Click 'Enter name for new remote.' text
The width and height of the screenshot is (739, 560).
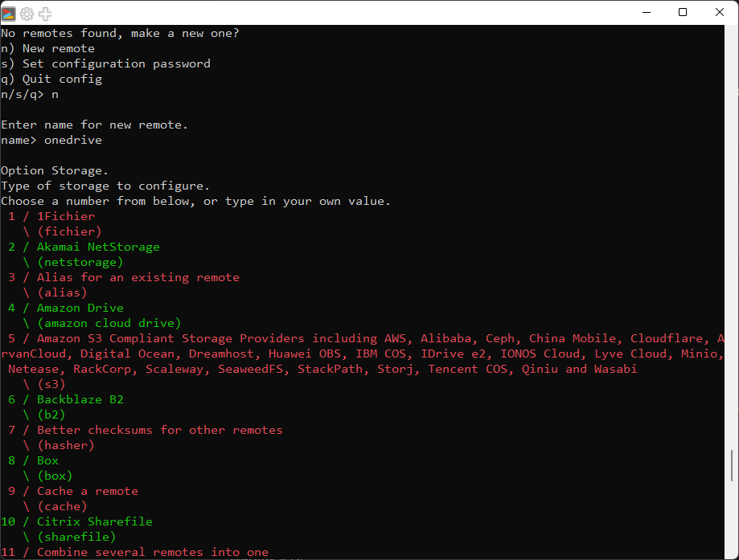pos(94,125)
